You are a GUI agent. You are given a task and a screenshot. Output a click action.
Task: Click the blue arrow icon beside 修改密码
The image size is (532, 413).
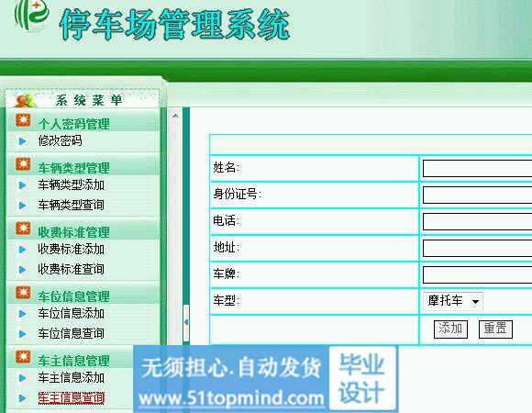(x=23, y=140)
